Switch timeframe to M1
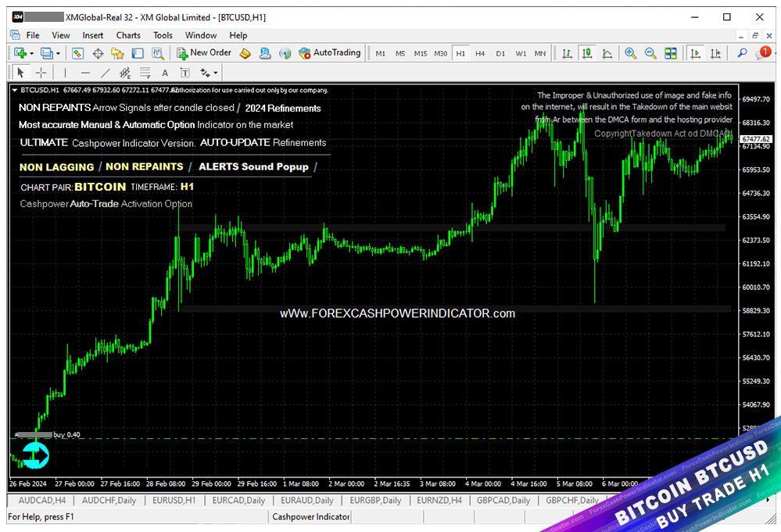 381,53
